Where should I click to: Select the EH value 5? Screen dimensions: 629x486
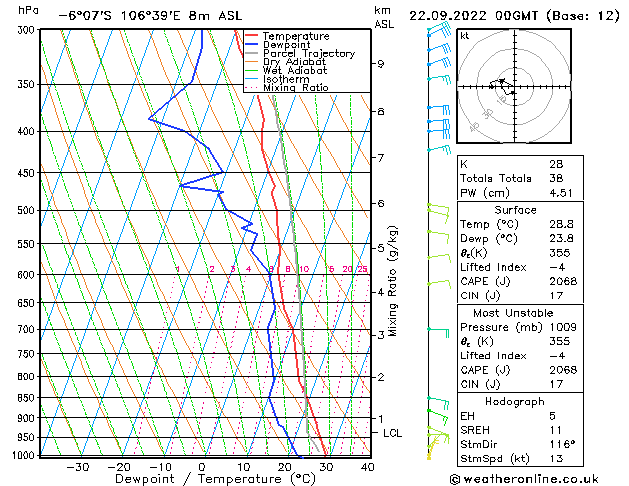553,416
